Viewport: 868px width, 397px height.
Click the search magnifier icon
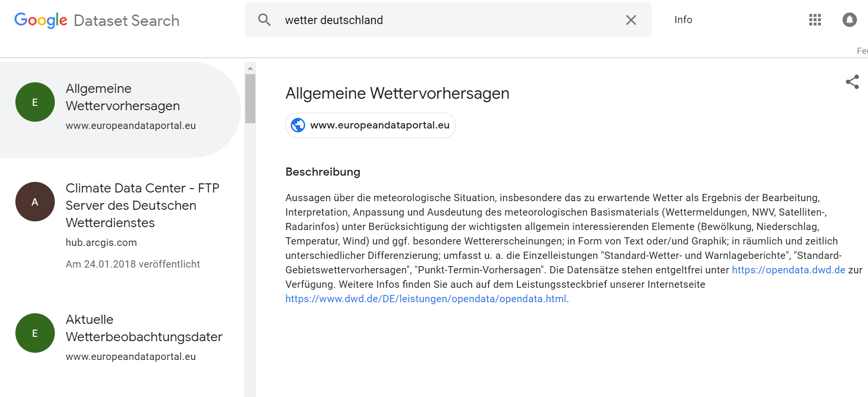[264, 20]
